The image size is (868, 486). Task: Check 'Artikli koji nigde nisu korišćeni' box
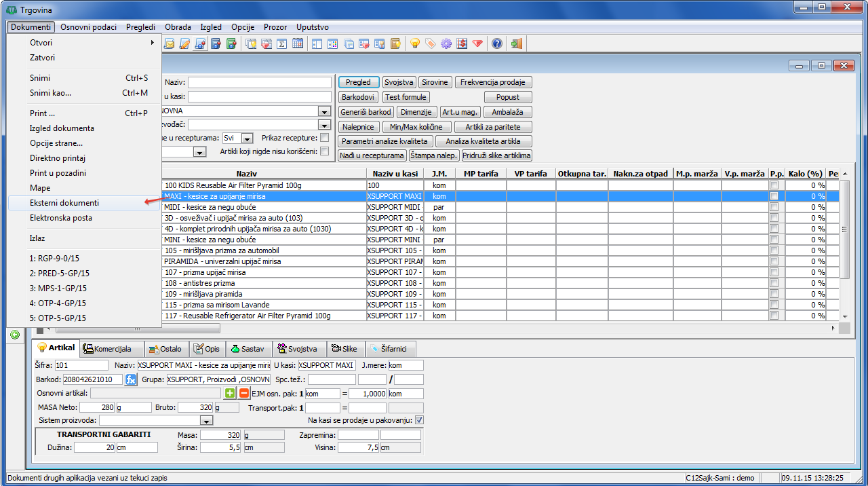click(324, 151)
